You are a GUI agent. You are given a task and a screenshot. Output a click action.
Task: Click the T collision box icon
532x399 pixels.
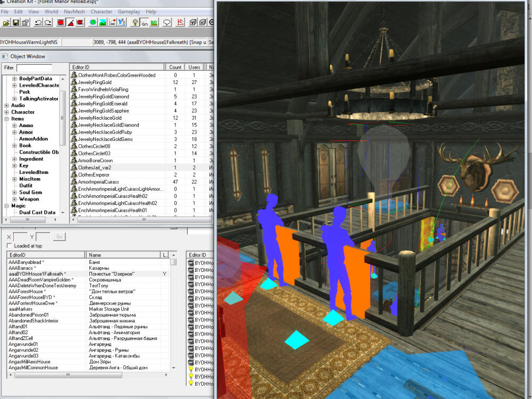(x=193, y=23)
